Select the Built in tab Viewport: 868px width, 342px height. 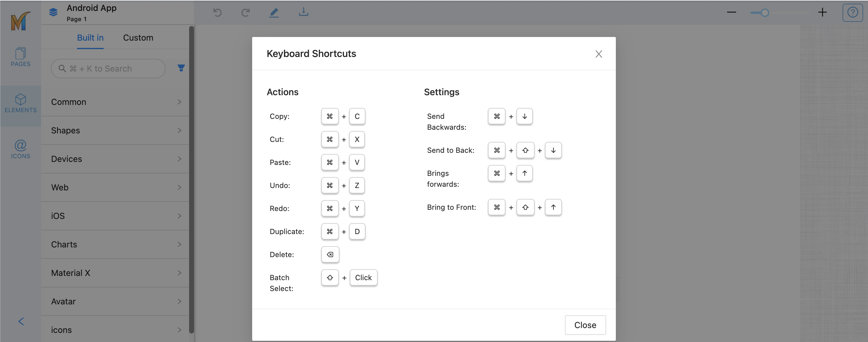click(90, 38)
